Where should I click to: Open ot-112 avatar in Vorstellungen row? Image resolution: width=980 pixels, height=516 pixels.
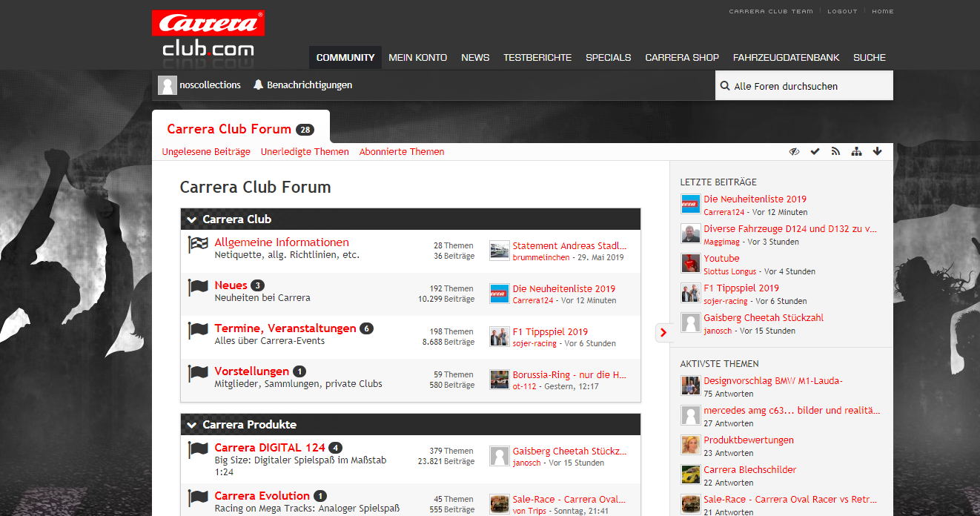coord(500,380)
